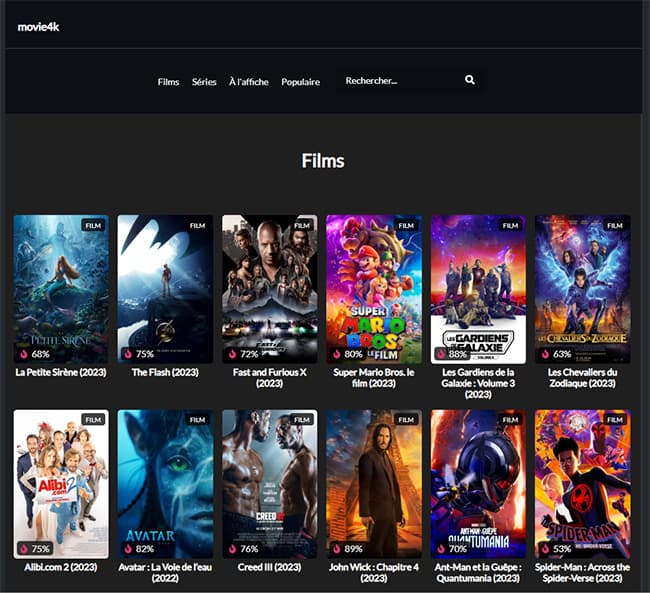The width and height of the screenshot is (650, 593).
Task: Click FILM badge on Avatar poster
Action: [x=197, y=420]
